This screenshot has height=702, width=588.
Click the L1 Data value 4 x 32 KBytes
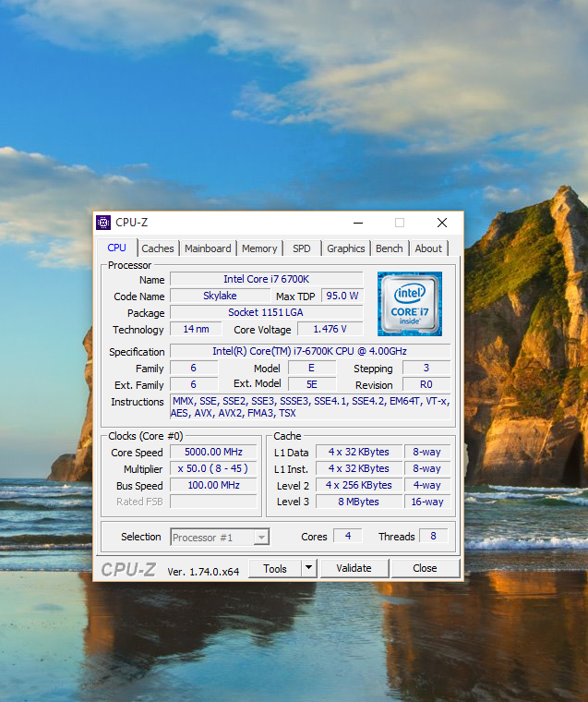(x=359, y=452)
